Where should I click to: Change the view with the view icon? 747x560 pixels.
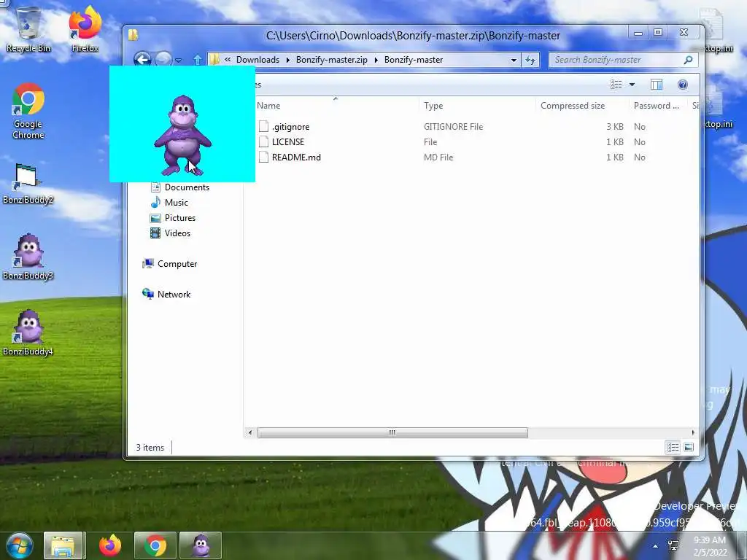pos(616,85)
